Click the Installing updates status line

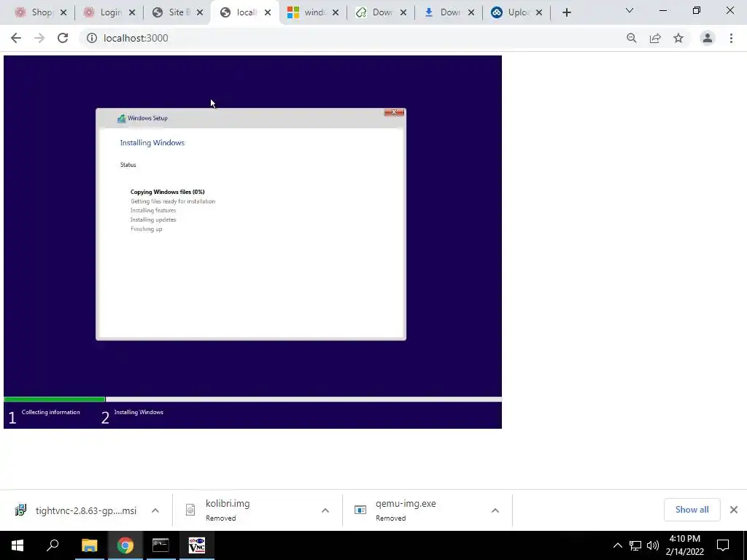pos(153,220)
